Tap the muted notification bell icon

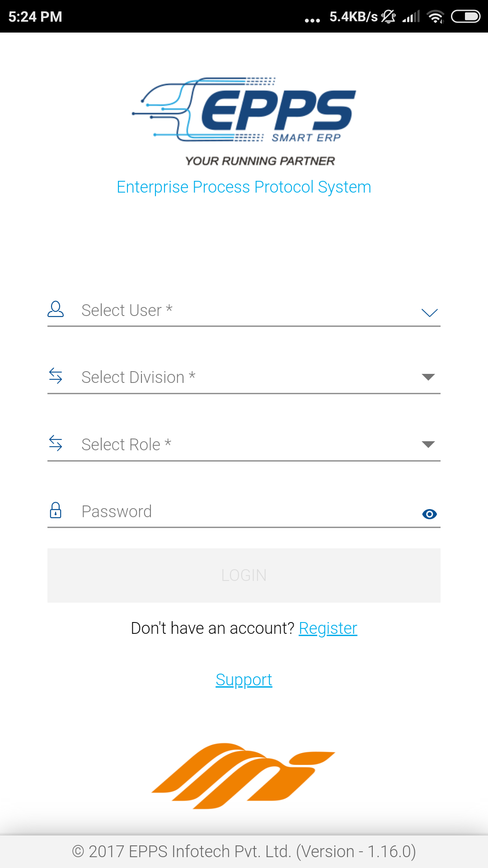coord(388,17)
